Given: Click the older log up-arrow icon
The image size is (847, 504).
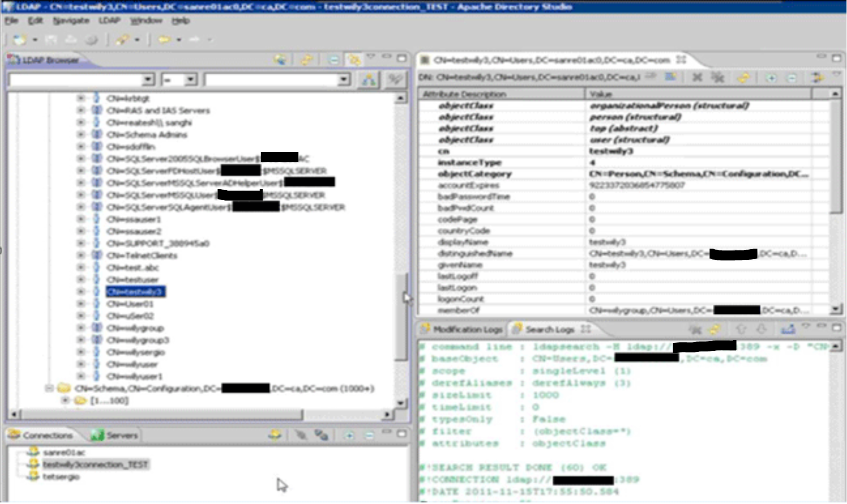Looking at the screenshot, I should (741, 329).
